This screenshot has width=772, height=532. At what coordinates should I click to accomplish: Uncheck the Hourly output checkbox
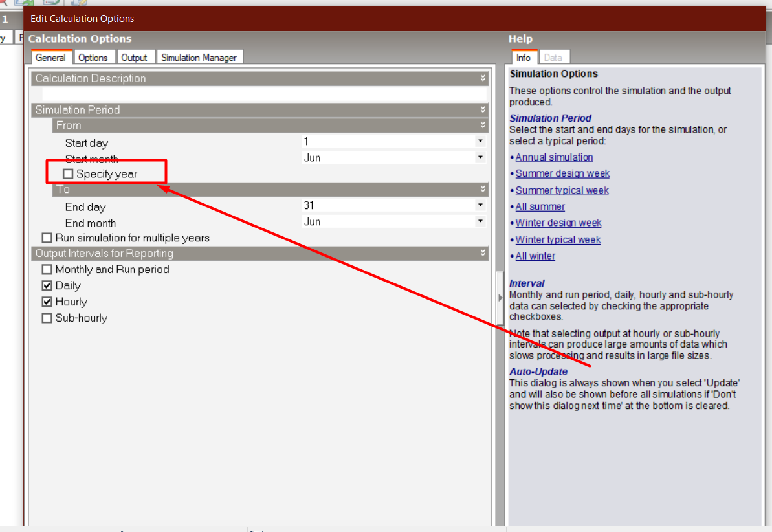pos(47,302)
